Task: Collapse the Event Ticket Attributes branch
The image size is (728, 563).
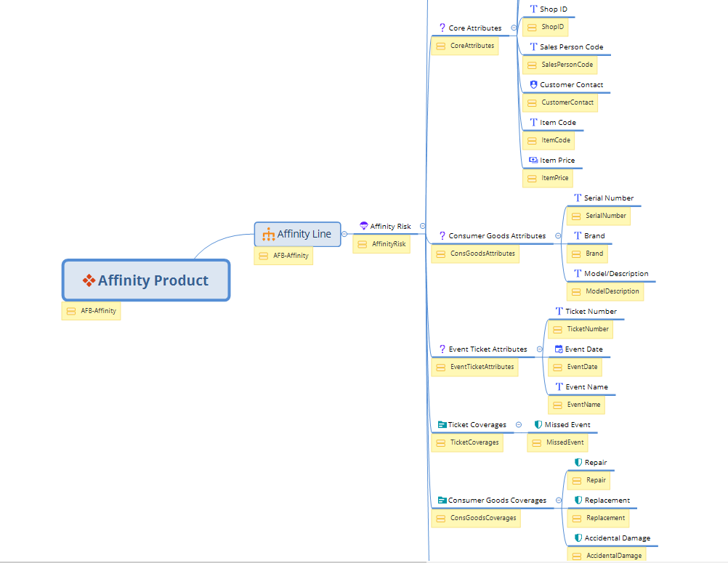Action: tap(539, 349)
